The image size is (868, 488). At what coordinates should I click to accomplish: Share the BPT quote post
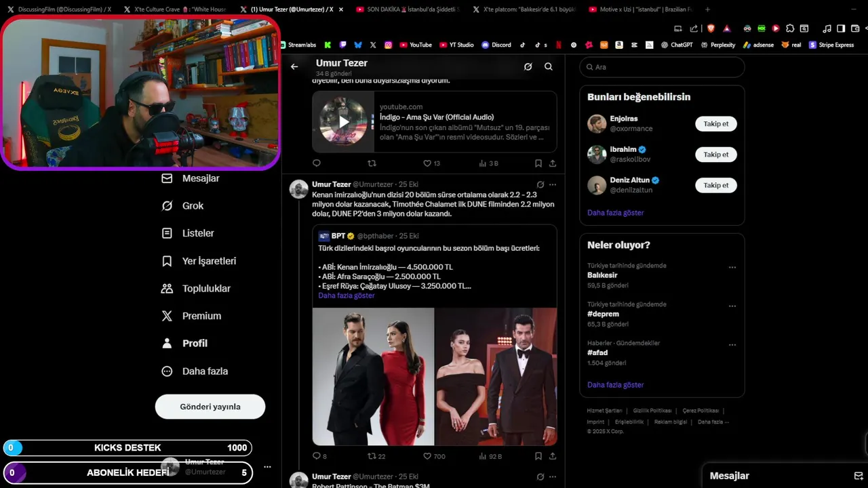coord(553,456)
